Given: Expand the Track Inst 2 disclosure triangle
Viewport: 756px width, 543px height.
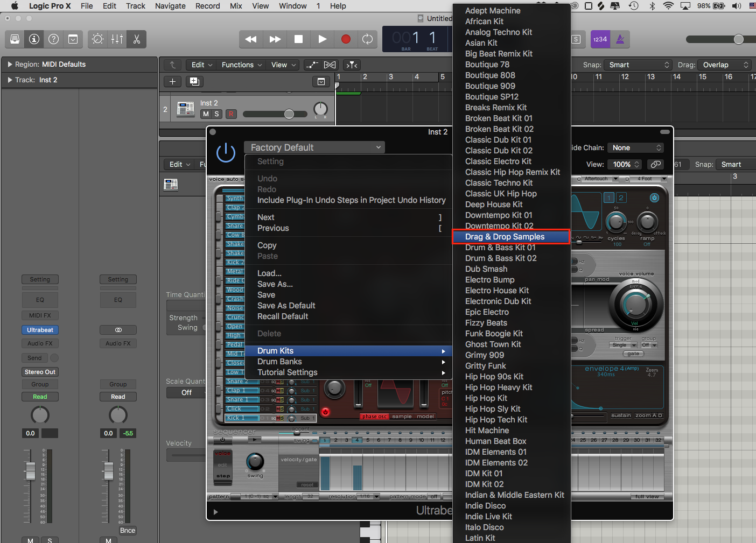Looking at the screenshot, I should pyautogui.click(x=10, y=80).
